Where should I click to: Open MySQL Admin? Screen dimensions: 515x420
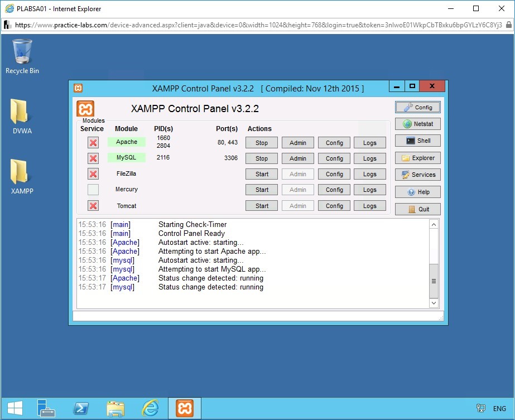point(297,158)
